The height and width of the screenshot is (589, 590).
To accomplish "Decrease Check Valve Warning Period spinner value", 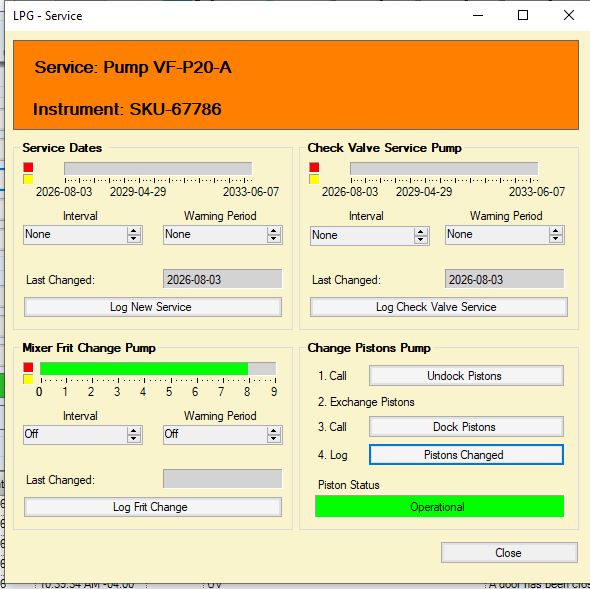I will (556, 239).
